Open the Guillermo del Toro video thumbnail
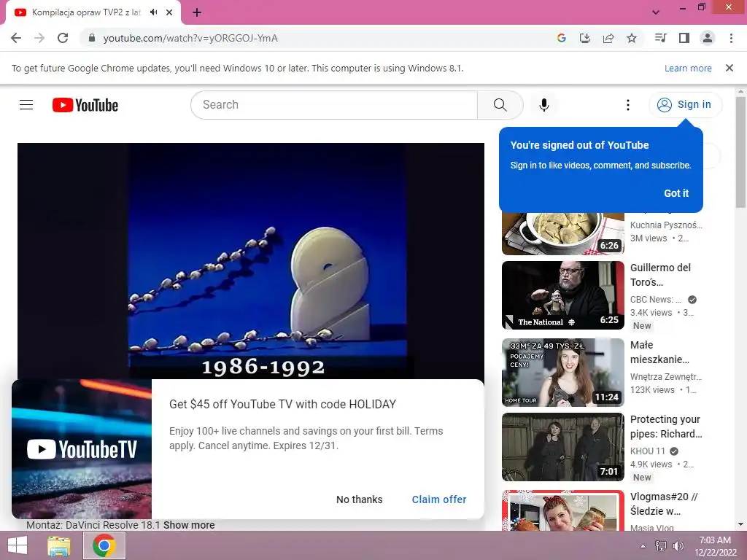747x560 pixels. point(562,295)
